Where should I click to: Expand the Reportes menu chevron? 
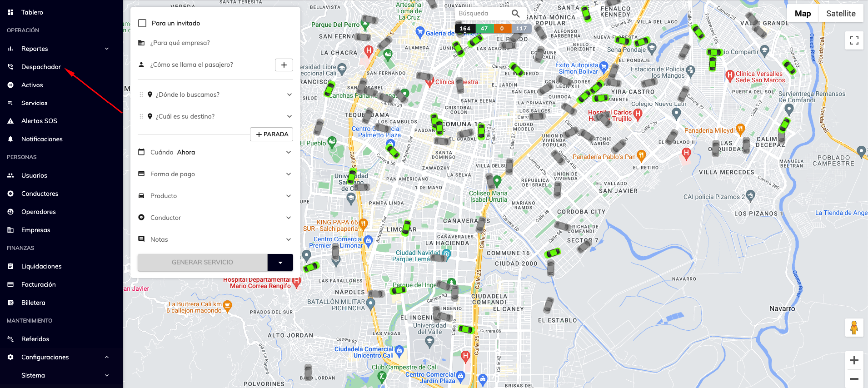tap(107, 49)
